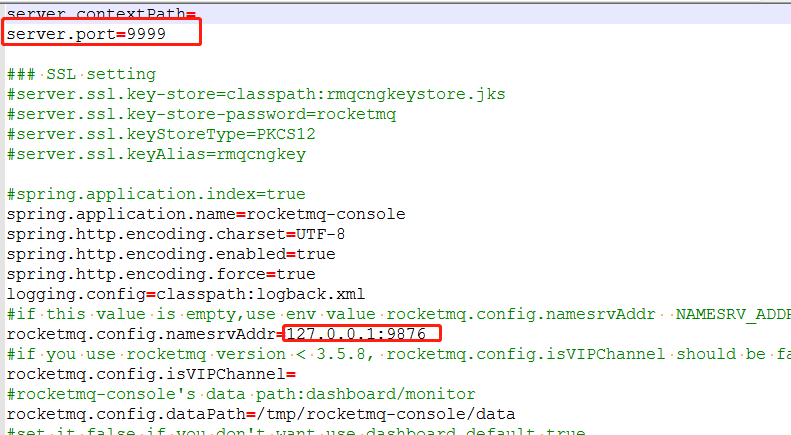Click the 9999 port value
The height and width of the screenshot is (435, 791).
[x=146, y=34]
